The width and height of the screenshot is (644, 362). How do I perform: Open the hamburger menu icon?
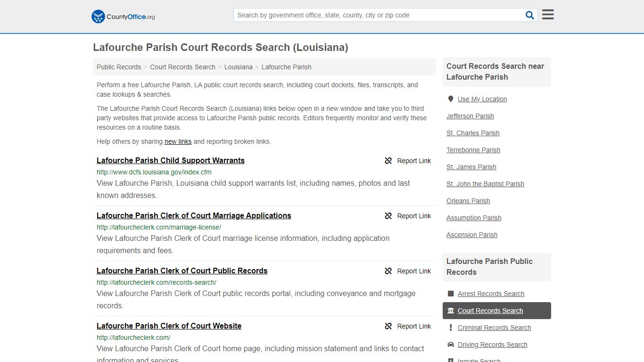pyautogui.click(x=548, y=15)
